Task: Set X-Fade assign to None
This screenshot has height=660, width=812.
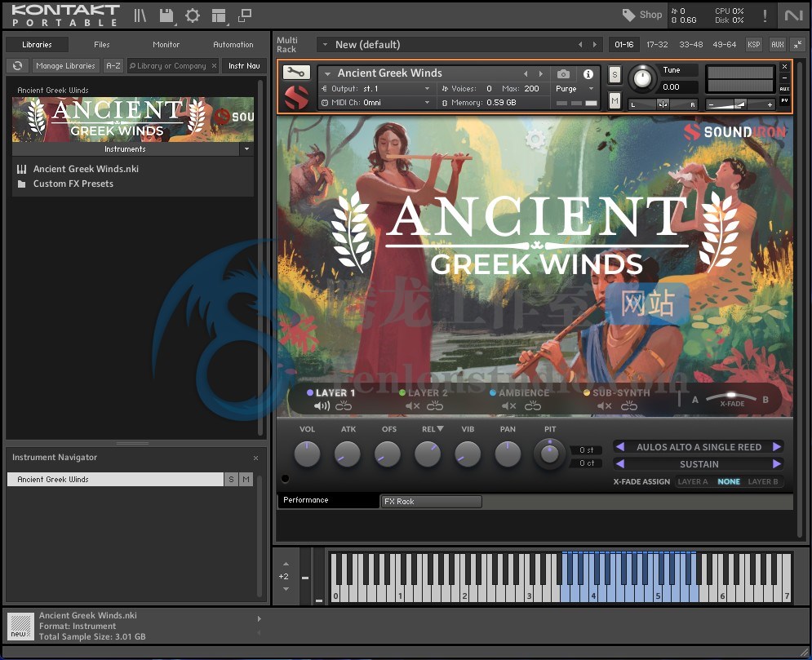Action: 729,481
